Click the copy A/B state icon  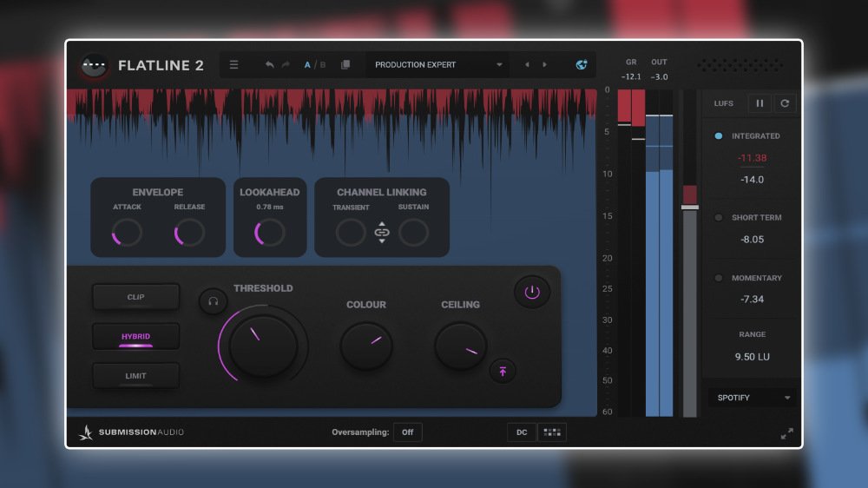[x=345, y=65]
